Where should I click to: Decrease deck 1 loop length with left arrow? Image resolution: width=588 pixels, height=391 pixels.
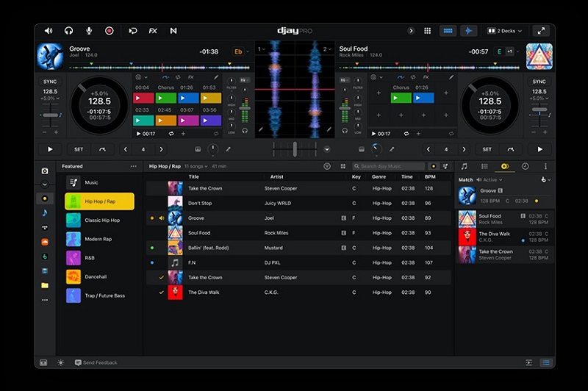[x=126, y=149]
